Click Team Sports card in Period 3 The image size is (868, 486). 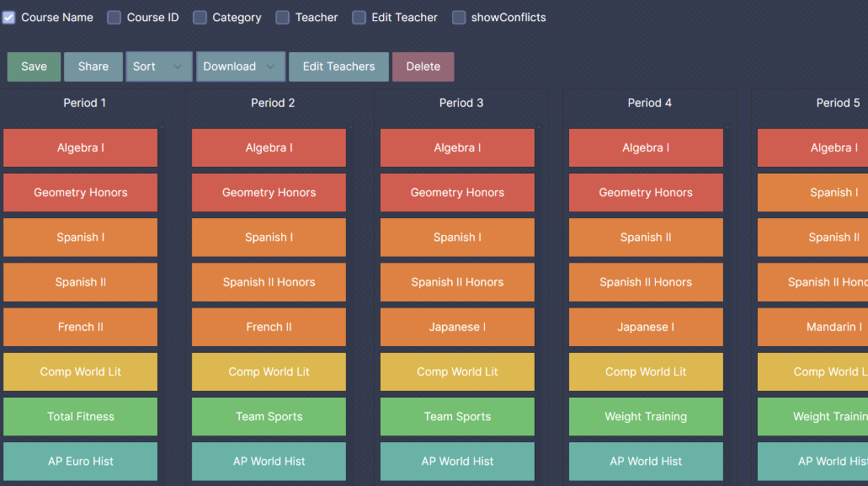[457, 417]
